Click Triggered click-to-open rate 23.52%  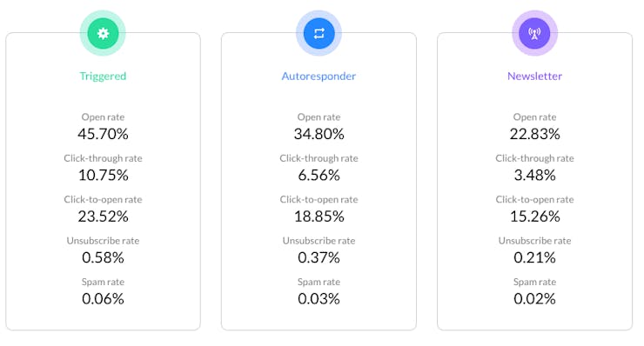coord(103,216)
